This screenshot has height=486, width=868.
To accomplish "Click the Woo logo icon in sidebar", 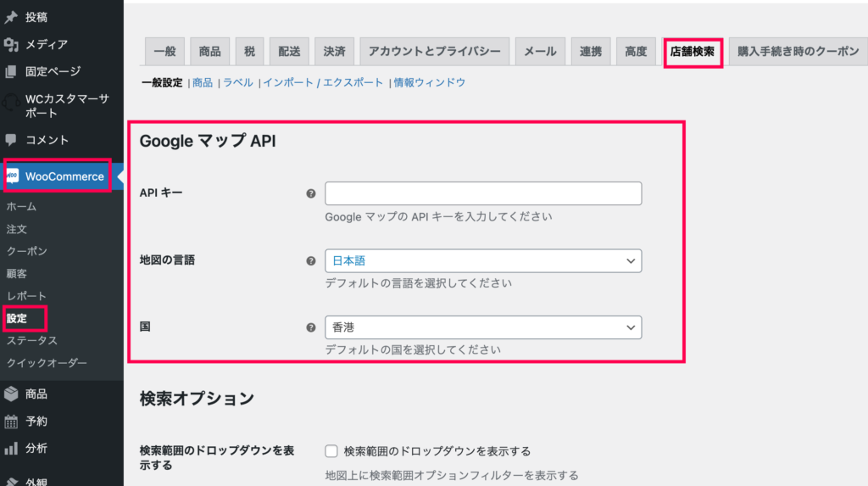I will (12, 176).
